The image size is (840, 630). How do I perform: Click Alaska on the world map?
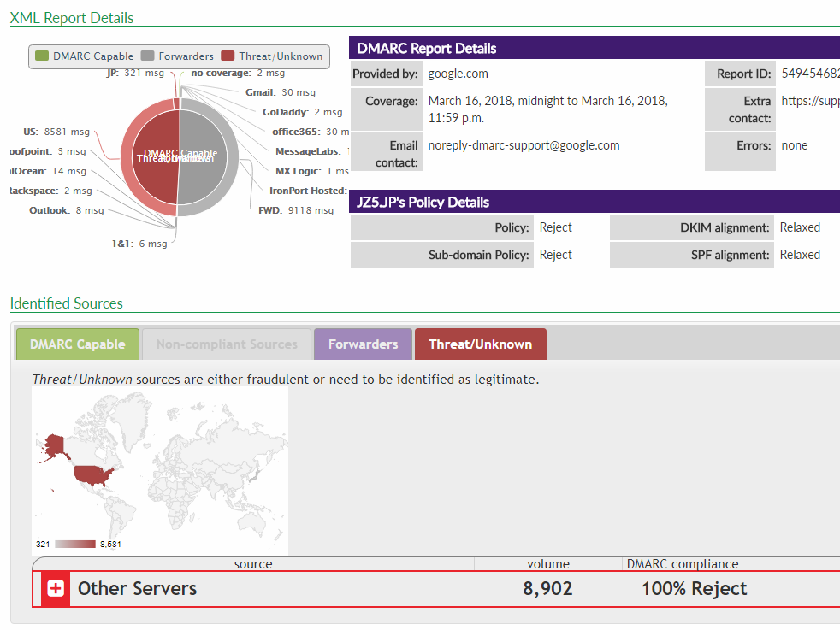click(x=54, y=446)
